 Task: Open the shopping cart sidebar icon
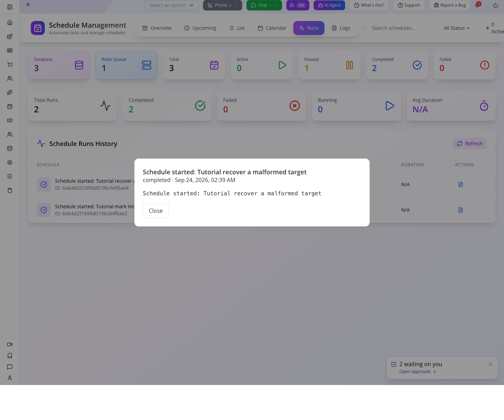(10, 64)
